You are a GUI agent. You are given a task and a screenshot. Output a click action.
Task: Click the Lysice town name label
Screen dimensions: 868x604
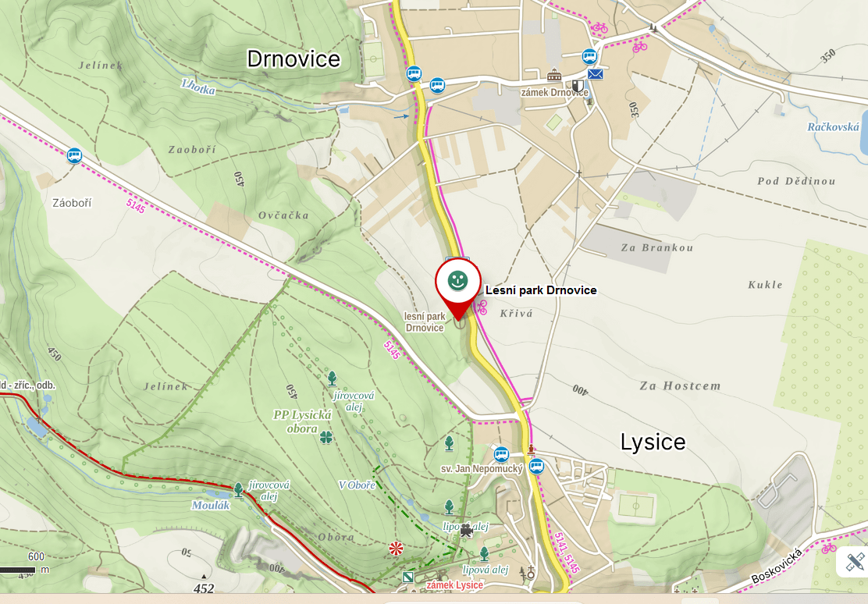(x=653, y=442)
